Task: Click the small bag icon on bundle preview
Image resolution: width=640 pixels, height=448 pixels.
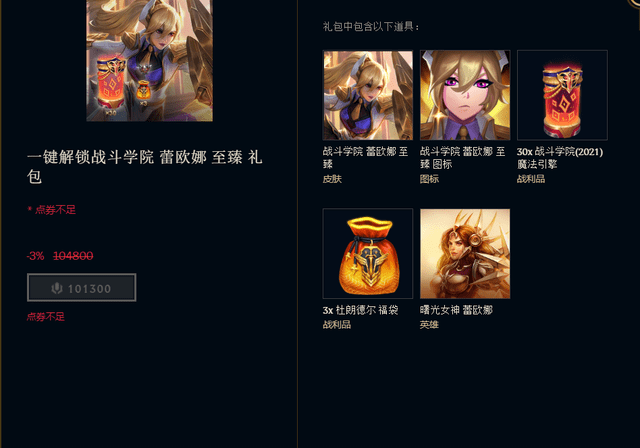Action: point(143,91)
